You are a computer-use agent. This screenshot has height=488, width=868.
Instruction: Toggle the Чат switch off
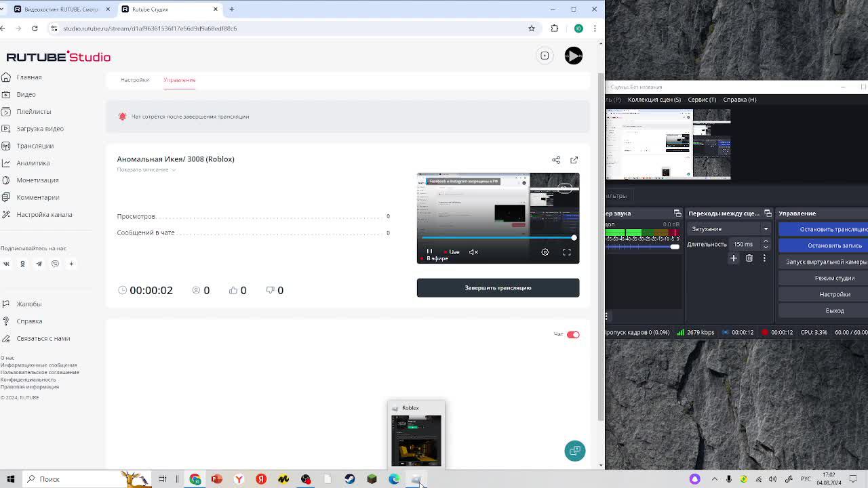coord(573,334)
